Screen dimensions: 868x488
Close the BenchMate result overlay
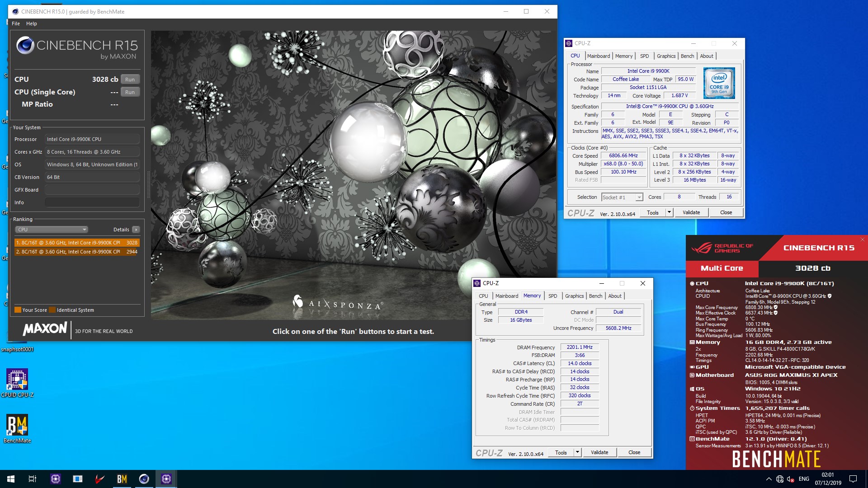(x=862, y=239)
